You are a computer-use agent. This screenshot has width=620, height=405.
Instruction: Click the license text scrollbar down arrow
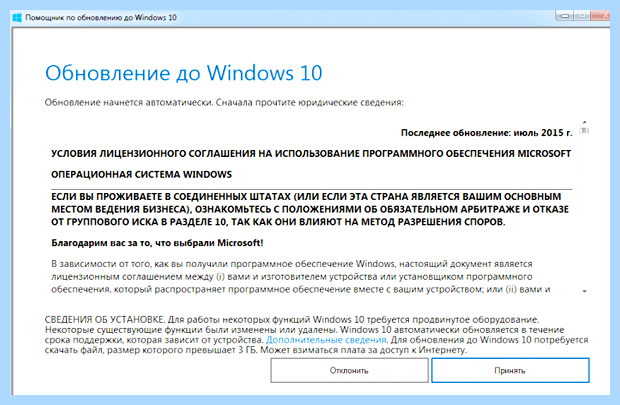click(584, 291)
